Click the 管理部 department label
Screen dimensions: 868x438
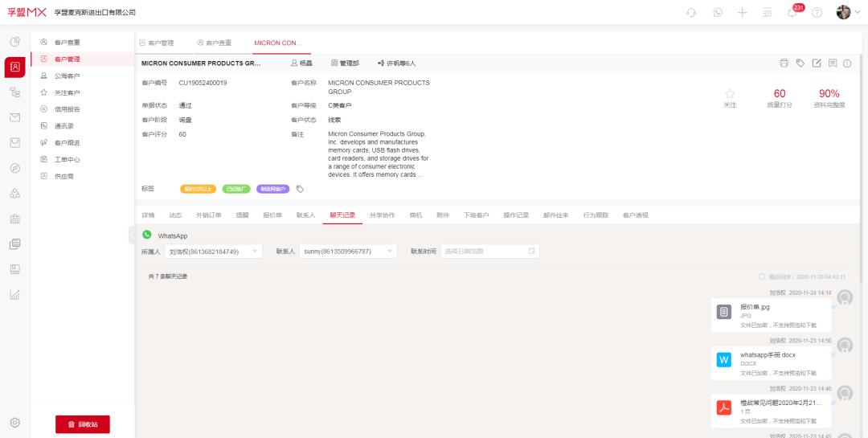pyautogui.click(x=345, y=63)
